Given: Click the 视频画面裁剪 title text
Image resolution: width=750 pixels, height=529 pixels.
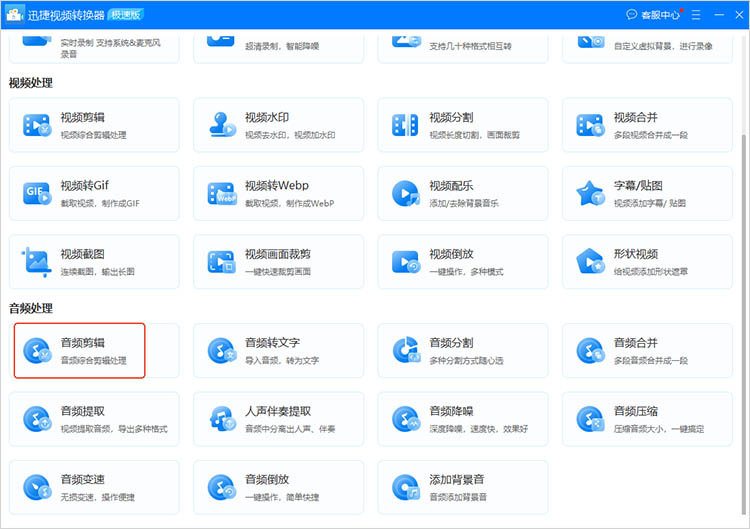Looking at the screenshot, I should [278, 254].
